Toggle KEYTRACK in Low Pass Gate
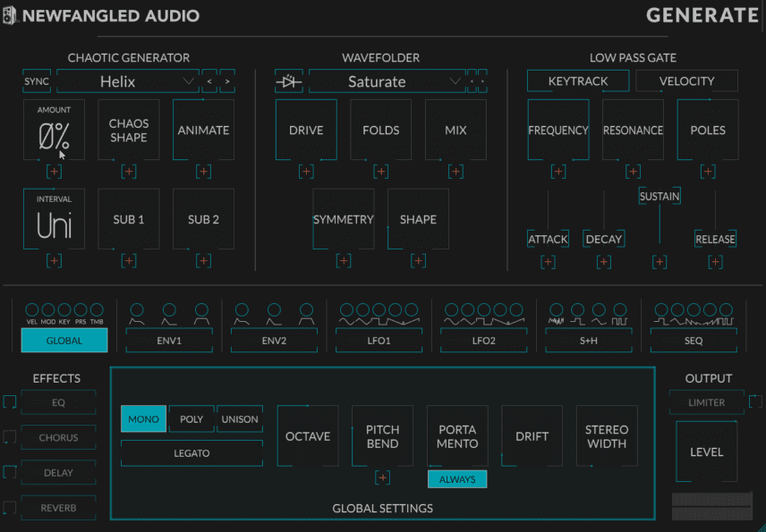766x532 pixels. pyautogui.click(x=578, y=81)
